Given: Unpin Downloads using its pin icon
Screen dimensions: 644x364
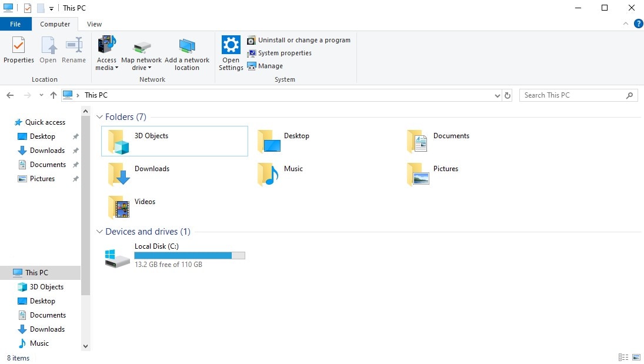Looking at the screenshot, I should click(x=75, y=151).
